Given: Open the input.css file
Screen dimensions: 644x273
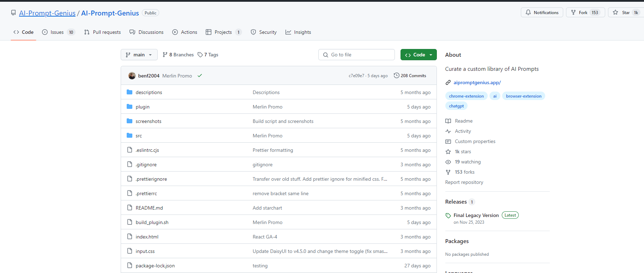Looking at the screenshot, I should [x=145, y=251].
